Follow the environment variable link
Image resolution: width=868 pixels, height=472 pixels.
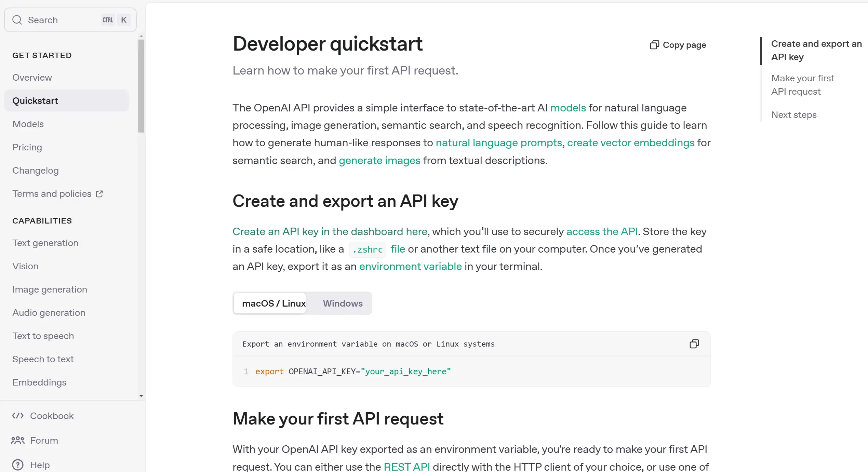410,266
